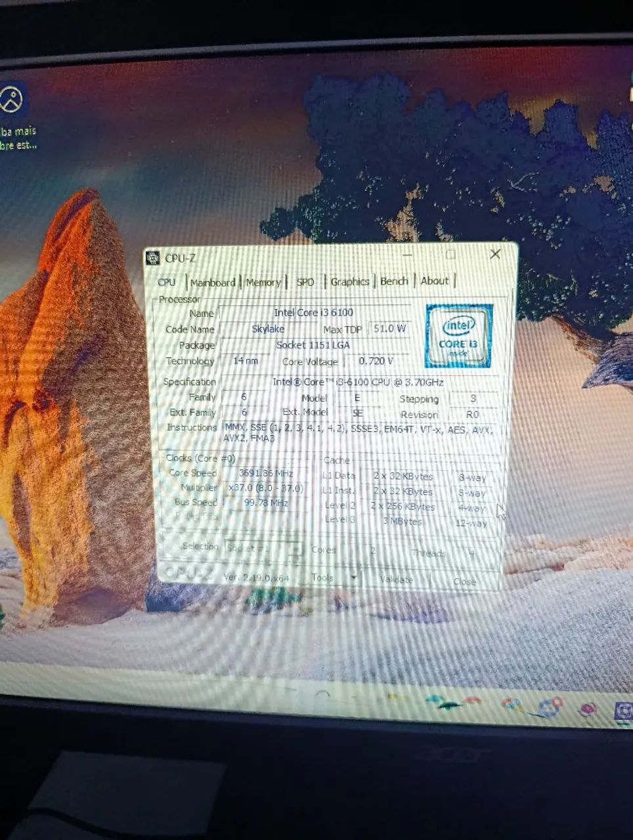Click the L1 Data '8-way' associativity
The width and height of the screenshot is (633, 840).
click(x=471, y=478)
